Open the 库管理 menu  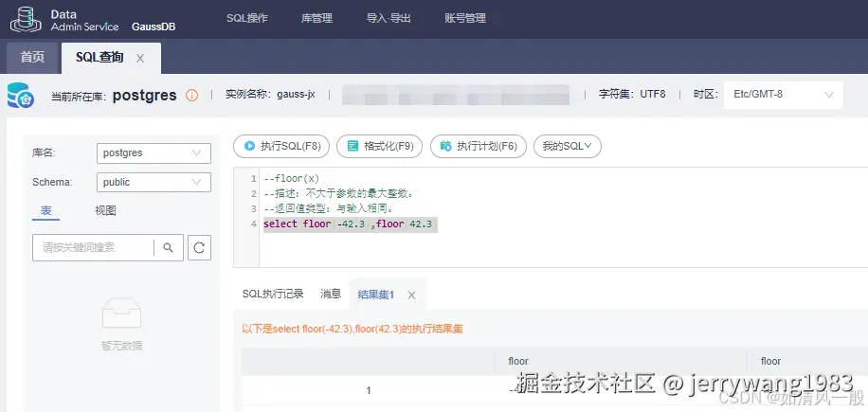[x=316, y=18]
